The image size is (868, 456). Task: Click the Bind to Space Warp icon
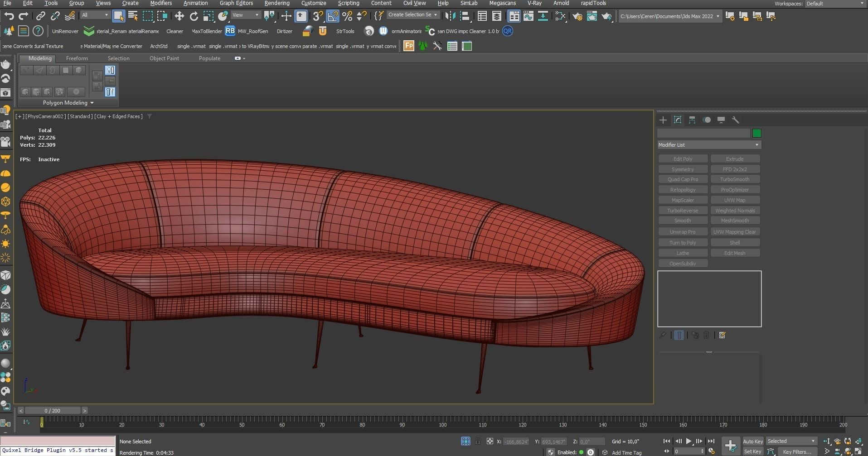(70, 16)
